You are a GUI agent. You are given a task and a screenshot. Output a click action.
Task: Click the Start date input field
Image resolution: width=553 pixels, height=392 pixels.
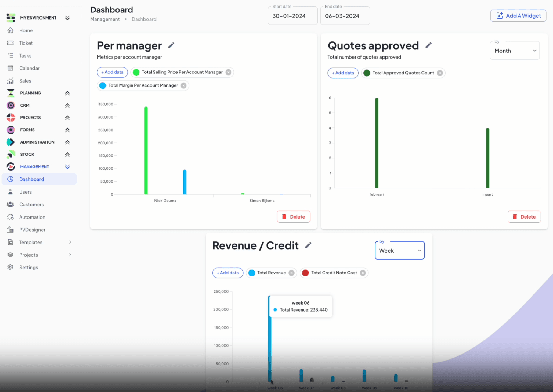pyautogui.click(x=292, y=16)
